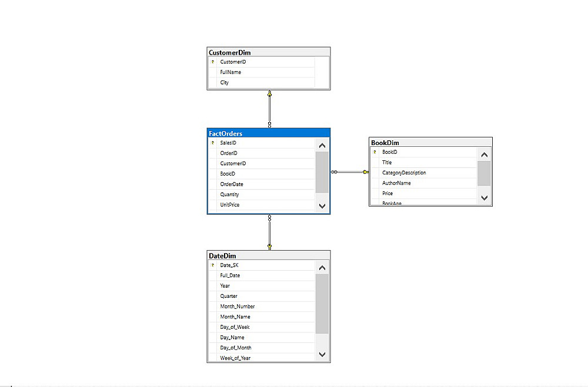Viewport: 588px width, 387px height.
Task: Select the FullName column in CustomerDim
Action: pyautogui.click(x=262, y=72)
